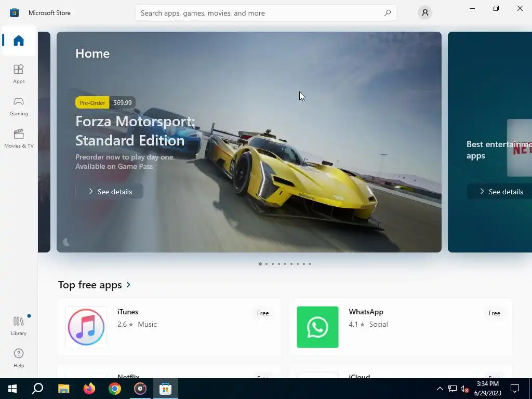This screenshot has height=399, width=532.
Task: Click the $69.99 price label
Action: tap(123, 102)
